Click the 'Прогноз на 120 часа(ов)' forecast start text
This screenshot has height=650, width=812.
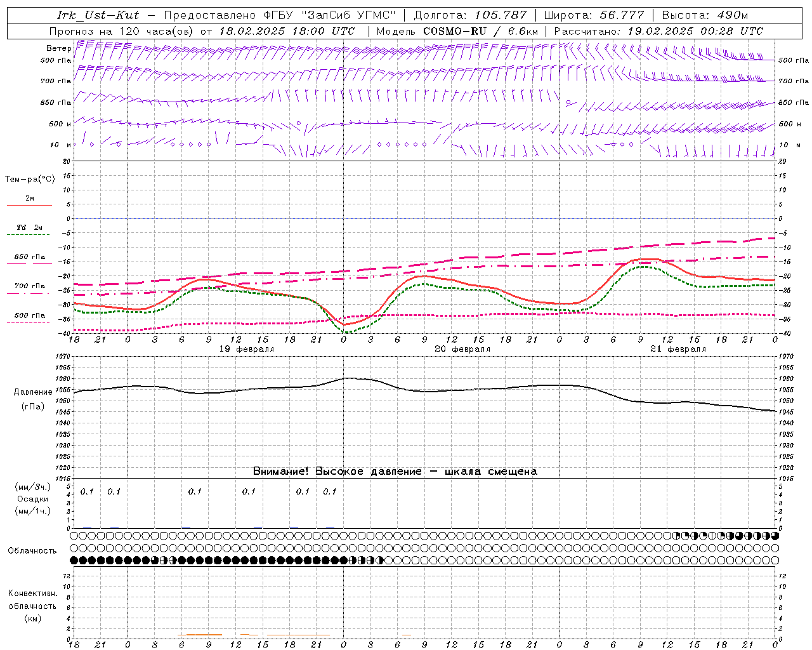click(x=122, y=31)
